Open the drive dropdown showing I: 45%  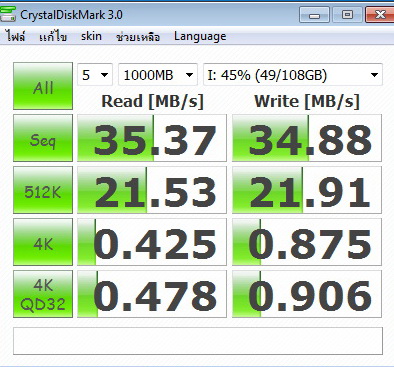[293, 75]
